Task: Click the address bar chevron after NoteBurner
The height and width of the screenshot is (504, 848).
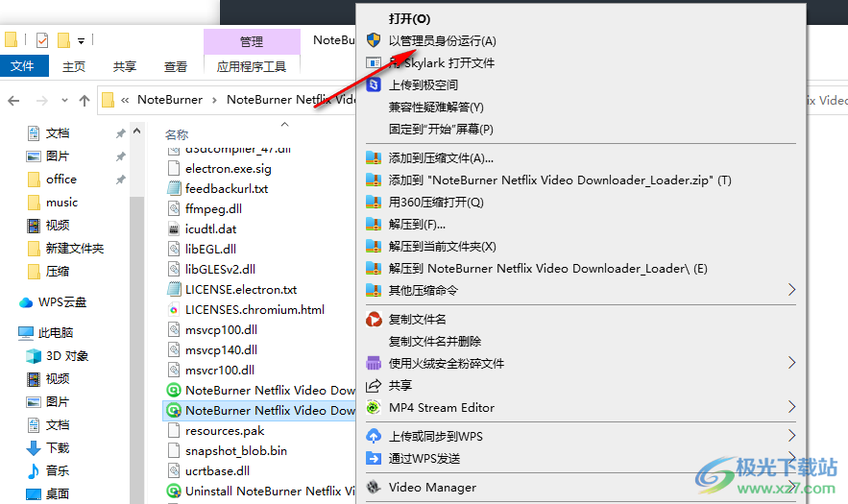Action: pos(215,100)
